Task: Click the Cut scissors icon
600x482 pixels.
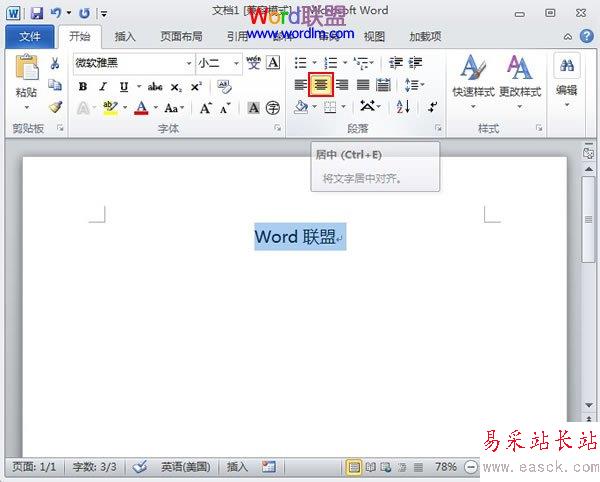Action: 55,63
